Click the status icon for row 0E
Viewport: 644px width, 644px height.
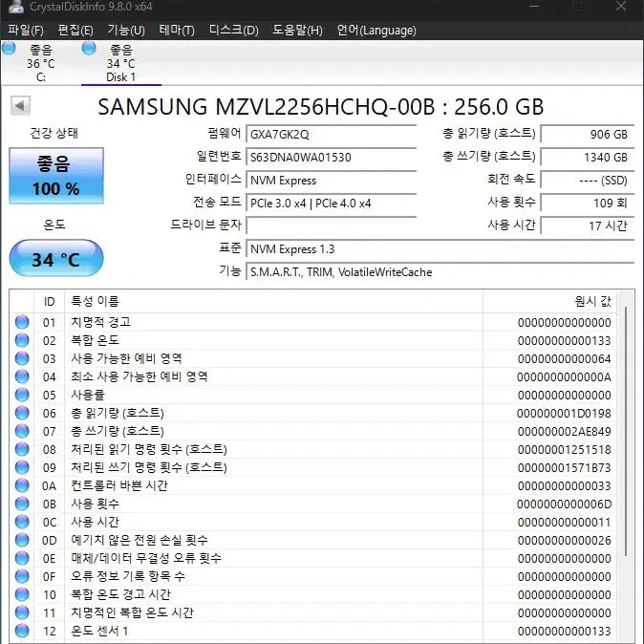tap(22, 558)
